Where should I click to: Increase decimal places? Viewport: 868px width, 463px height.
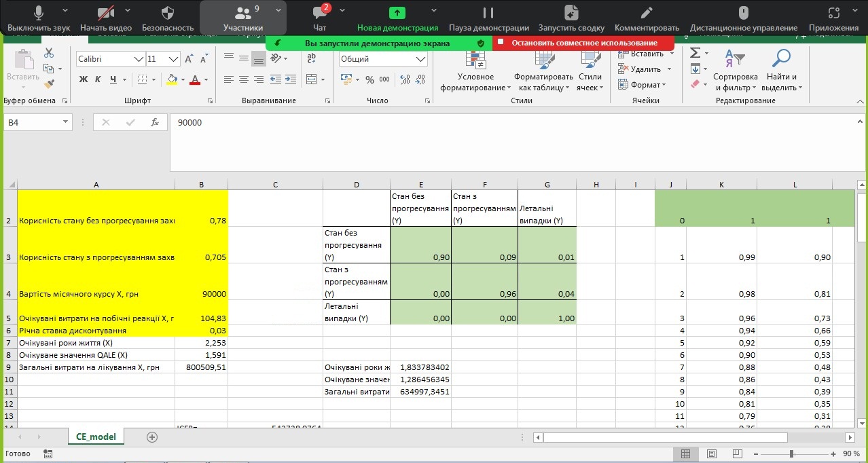404,79
